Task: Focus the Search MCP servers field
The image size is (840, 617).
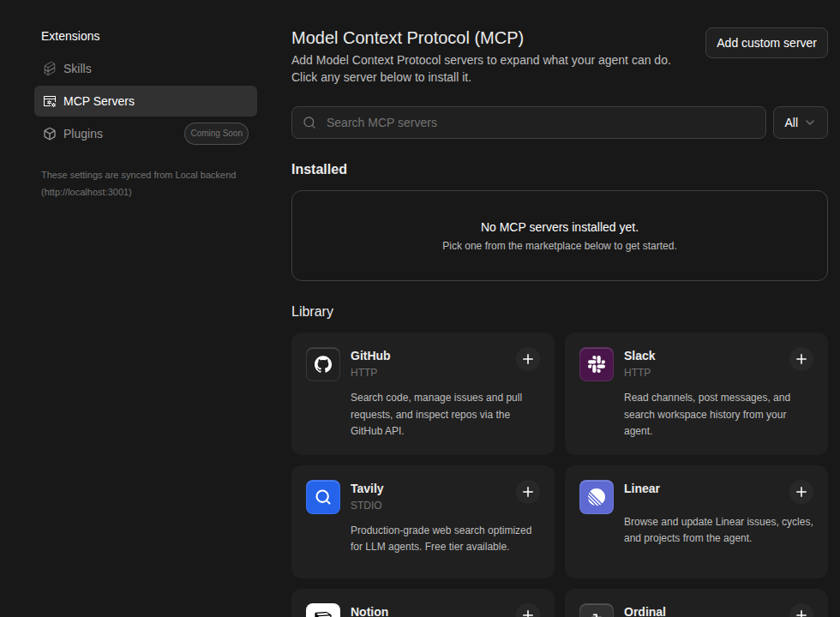Action: point(529,123)
